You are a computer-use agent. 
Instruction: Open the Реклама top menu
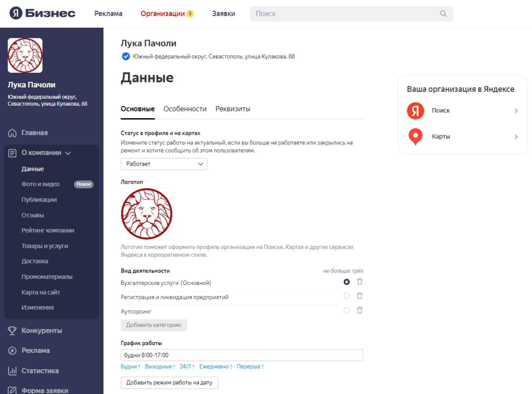(108, 14)
